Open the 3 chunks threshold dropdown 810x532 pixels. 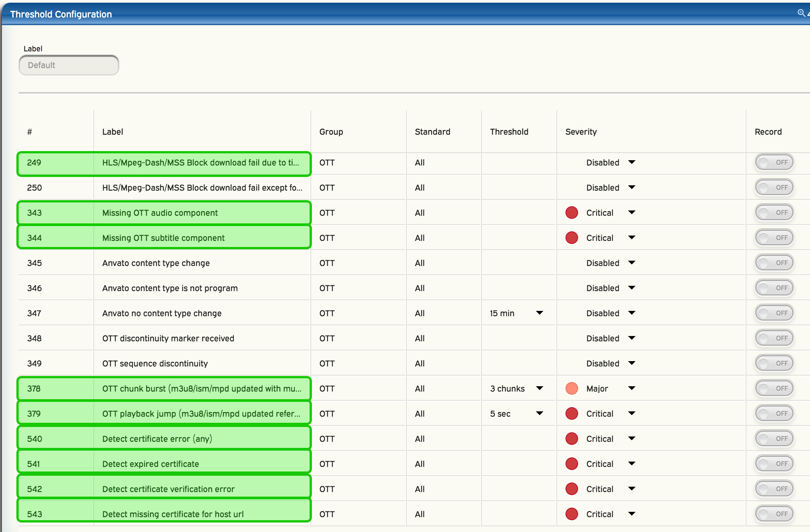(x=539, y=389)
